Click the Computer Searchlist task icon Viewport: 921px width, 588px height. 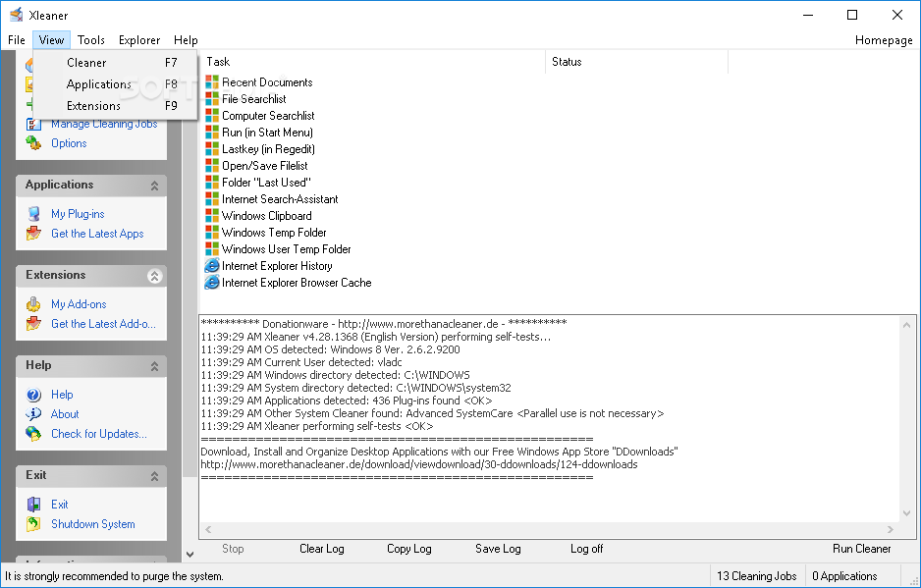[x=211, y=116]
